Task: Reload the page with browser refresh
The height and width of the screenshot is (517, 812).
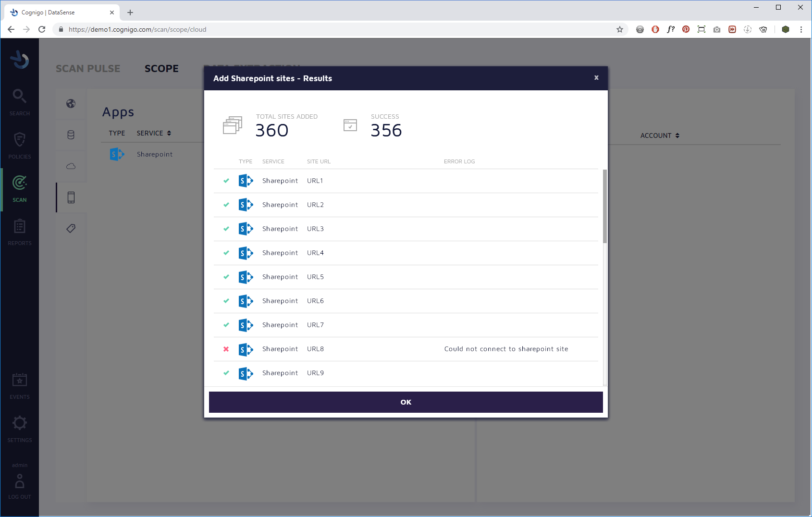Action: tap(42, 29)
